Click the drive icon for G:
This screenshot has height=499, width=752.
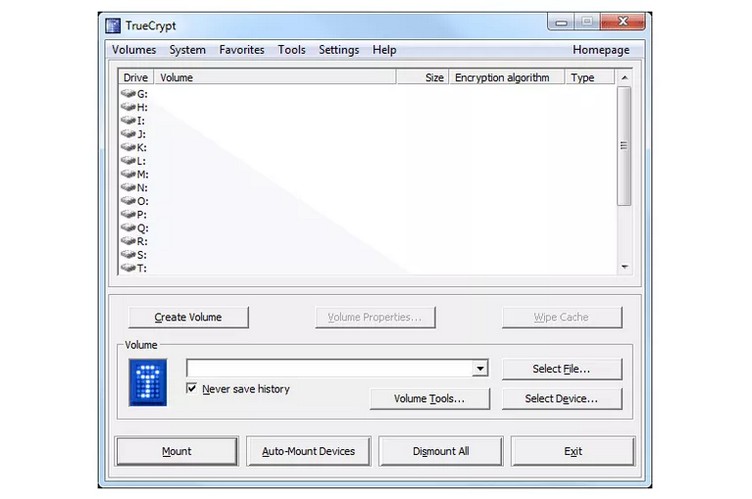coord(128,93)
